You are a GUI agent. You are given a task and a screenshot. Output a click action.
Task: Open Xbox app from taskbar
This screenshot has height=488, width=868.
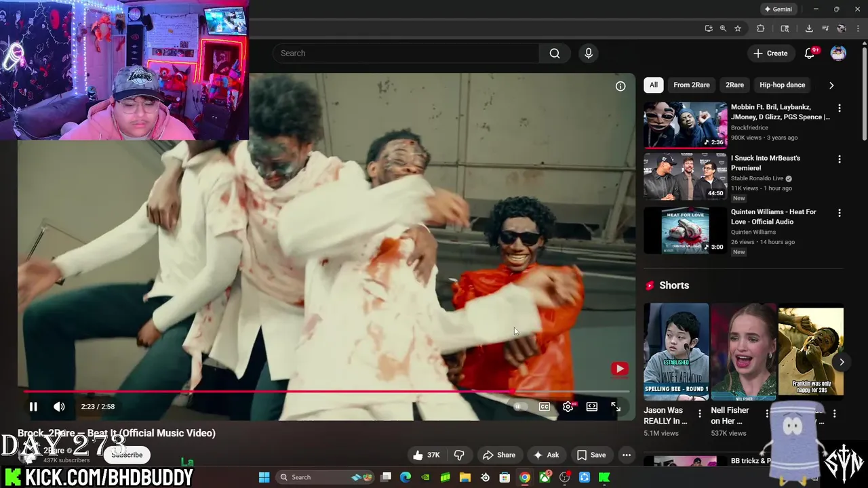point(545,477)
